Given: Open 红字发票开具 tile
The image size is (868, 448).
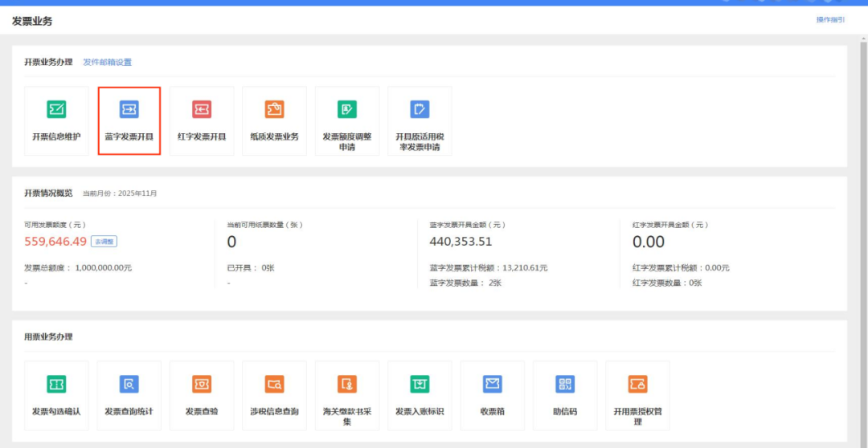Looking at the screenshot, I should pos(202,120).
